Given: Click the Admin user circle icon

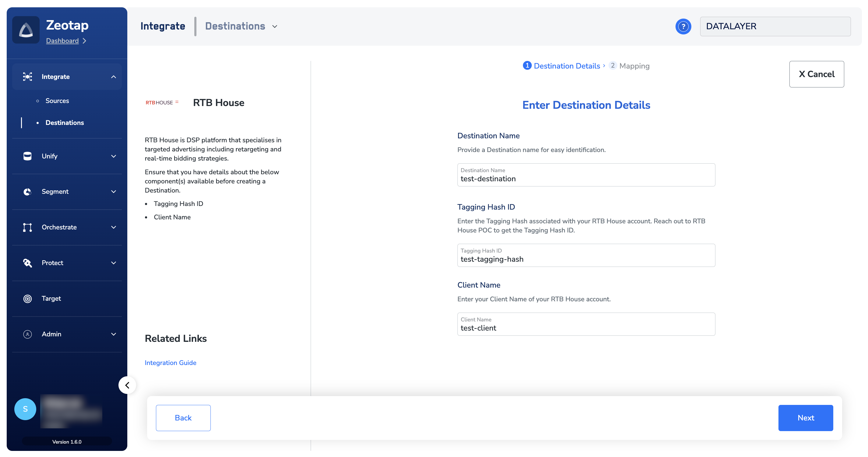Looking at the screenshot, I should click(27, 334).
